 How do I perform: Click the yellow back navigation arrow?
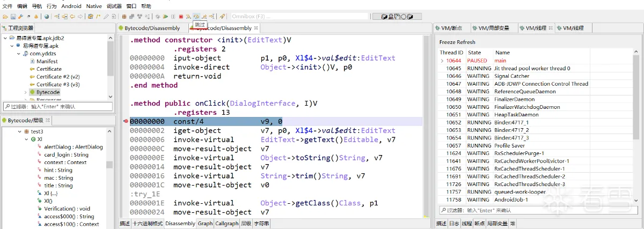[x=72, y=17]
